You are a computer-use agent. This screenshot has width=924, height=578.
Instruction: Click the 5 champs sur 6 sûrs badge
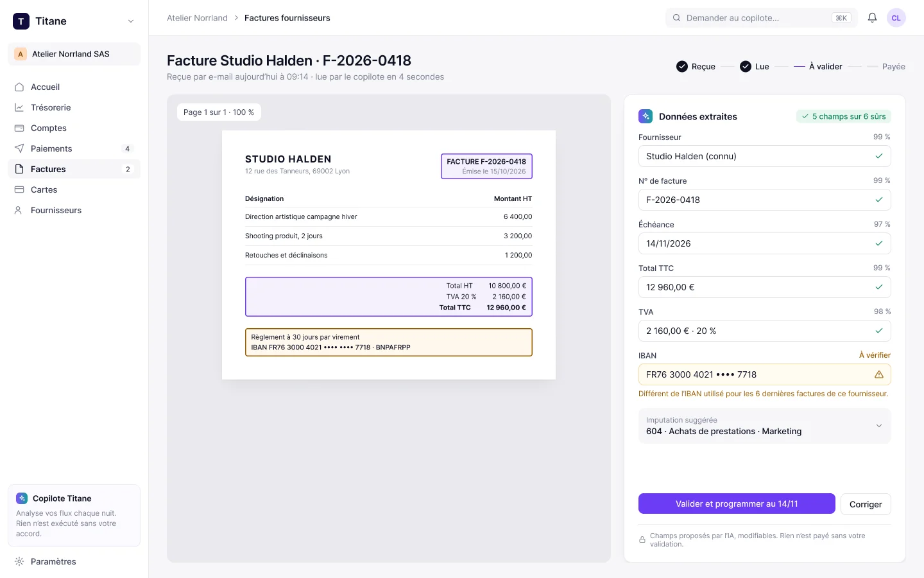pyautogui.click(x=844, y=116)
